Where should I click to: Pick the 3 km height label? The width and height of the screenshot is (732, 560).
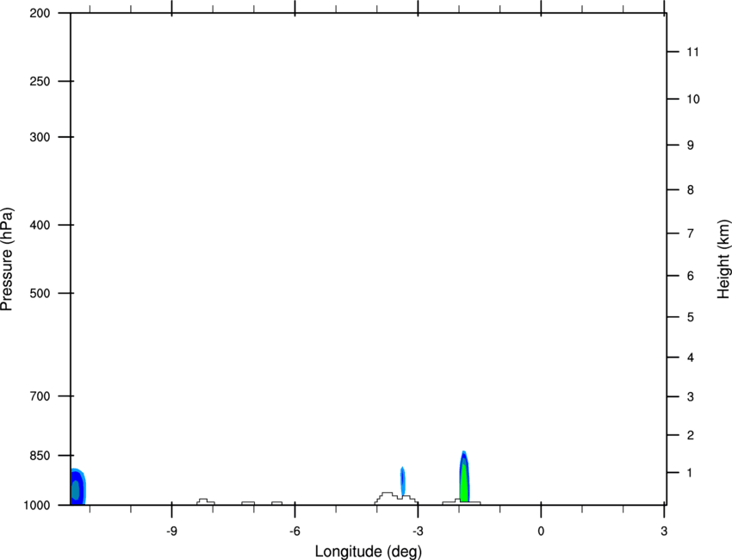coord(691,397)
